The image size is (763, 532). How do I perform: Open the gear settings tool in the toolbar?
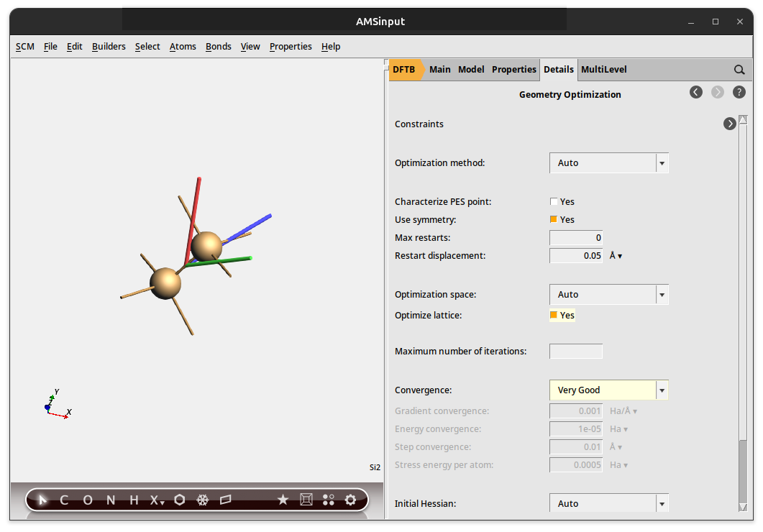350,500
